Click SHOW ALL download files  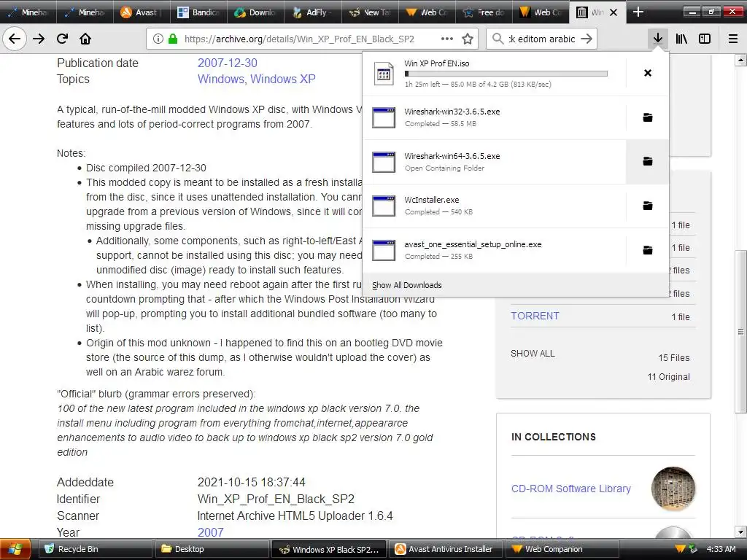[533, 354]
